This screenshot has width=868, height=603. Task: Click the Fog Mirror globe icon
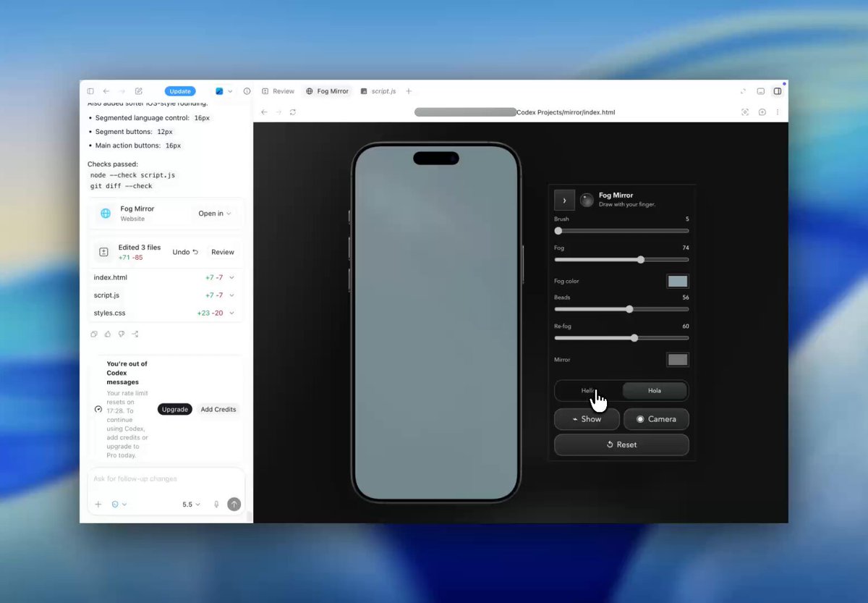[x=106, y=214]
